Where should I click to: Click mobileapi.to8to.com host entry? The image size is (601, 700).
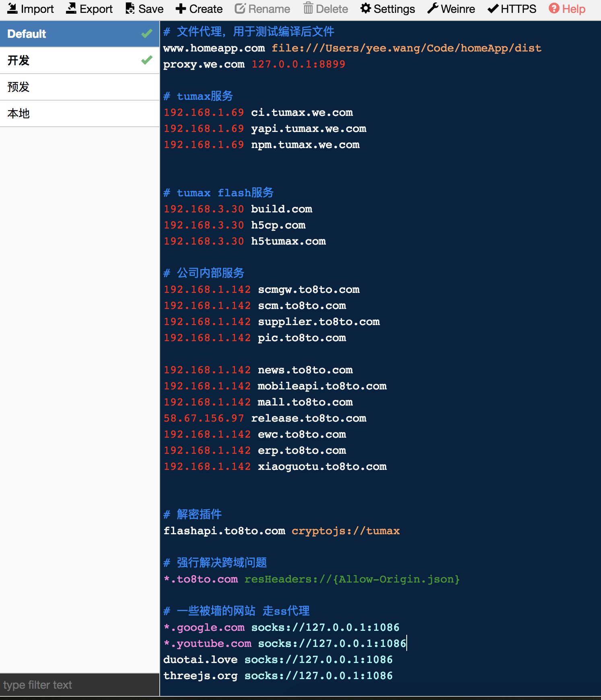322,386
